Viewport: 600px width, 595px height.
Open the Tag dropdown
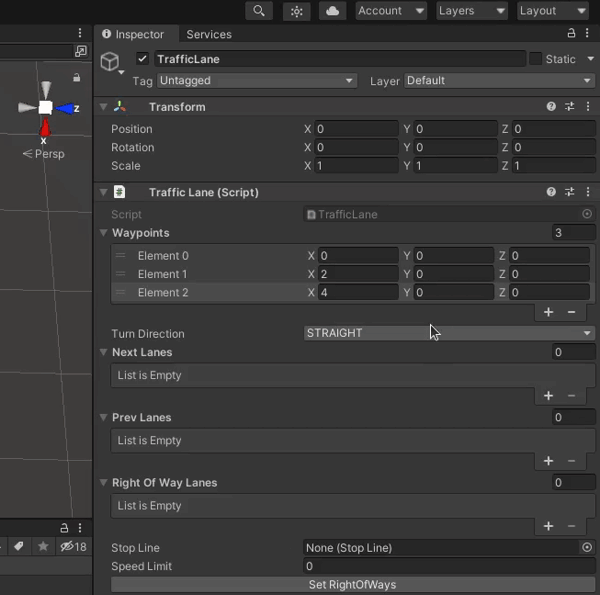pyautogui.click(x=256, y=80)
